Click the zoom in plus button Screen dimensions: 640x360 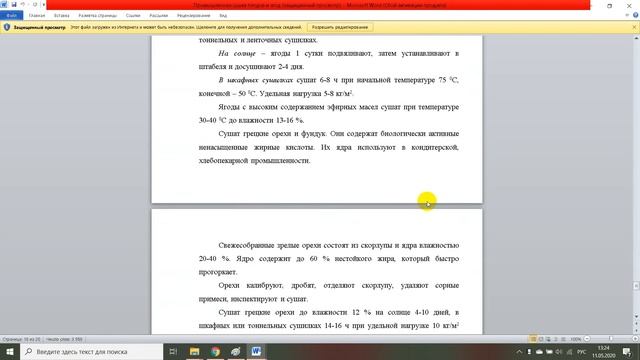coord(635,339)
